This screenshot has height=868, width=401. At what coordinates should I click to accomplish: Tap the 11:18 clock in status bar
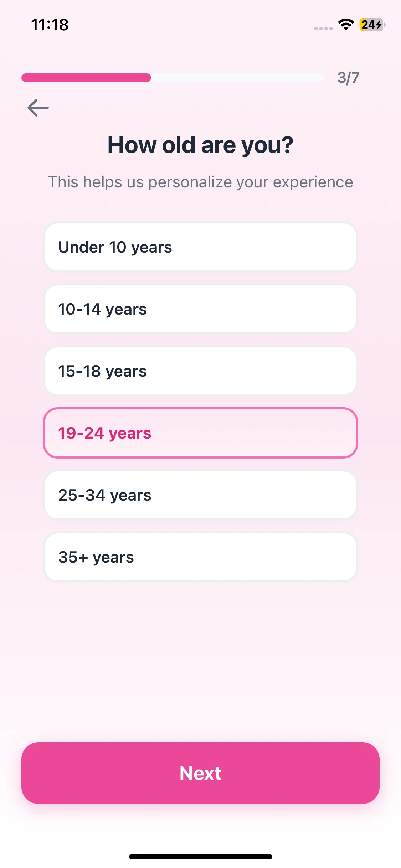pos(50,25)
